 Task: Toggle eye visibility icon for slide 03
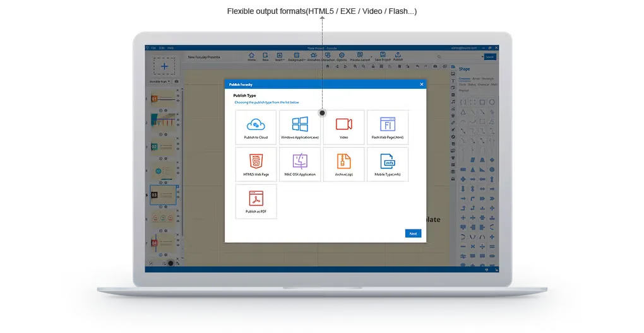[178, 197]
